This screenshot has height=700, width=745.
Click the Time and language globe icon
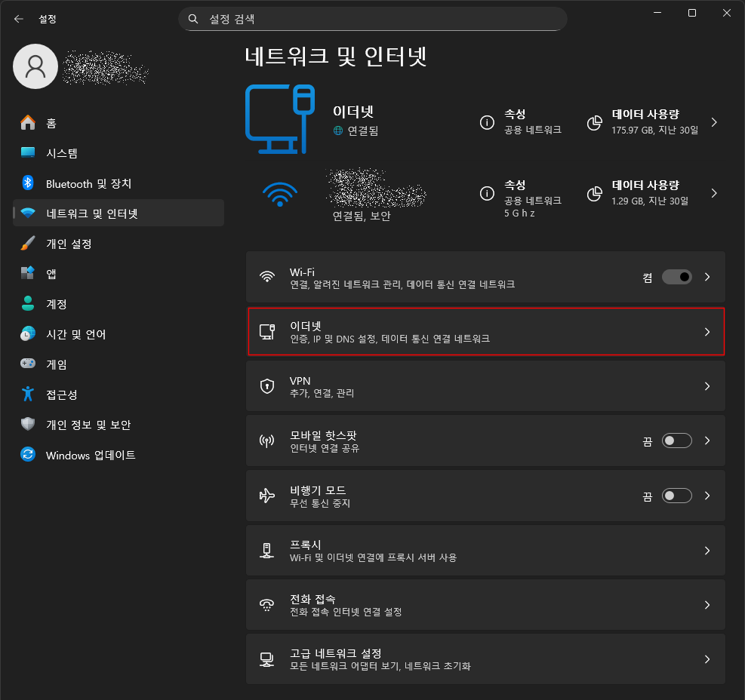coord(28,334)
